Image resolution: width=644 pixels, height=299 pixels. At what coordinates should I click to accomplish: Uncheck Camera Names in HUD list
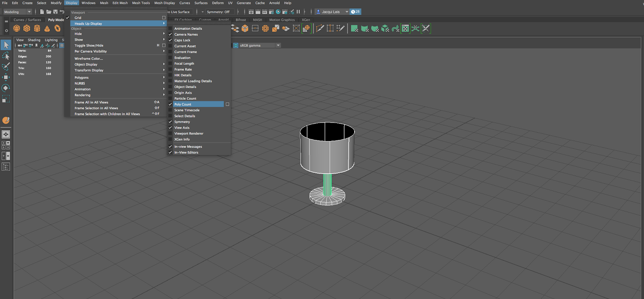[x=186, y=35]
